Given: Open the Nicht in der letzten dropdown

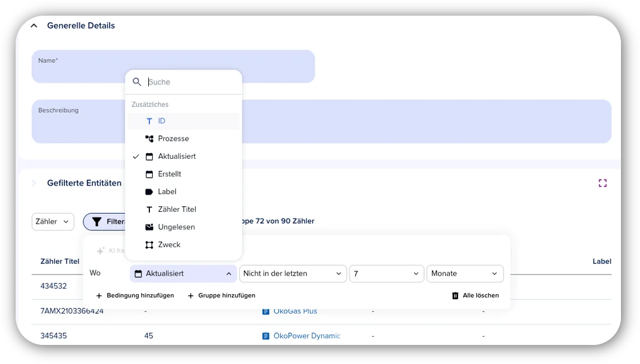Looking at the screenshot, I should 293,274.
